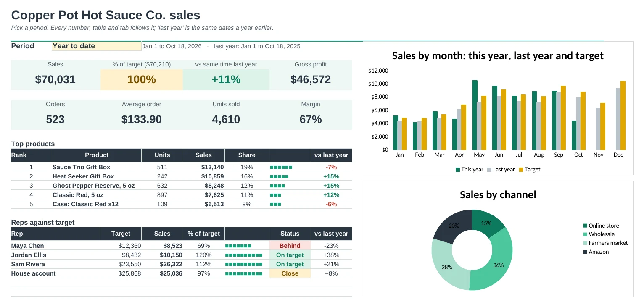644x307 pixels.
Task: Select the share bar in the Sauce Trio row
Action: [x=281, y=167]
